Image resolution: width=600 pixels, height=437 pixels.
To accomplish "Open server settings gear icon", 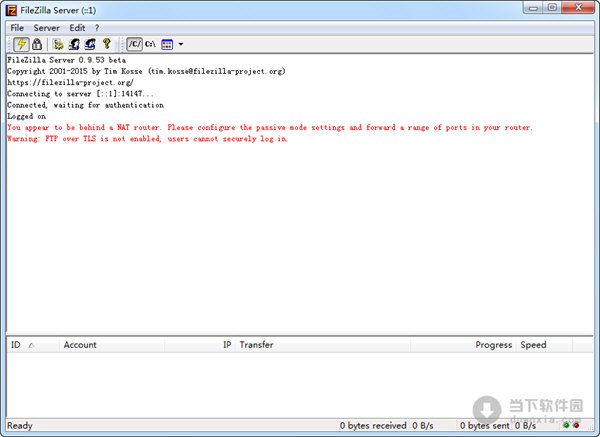I will click(58, 44).
